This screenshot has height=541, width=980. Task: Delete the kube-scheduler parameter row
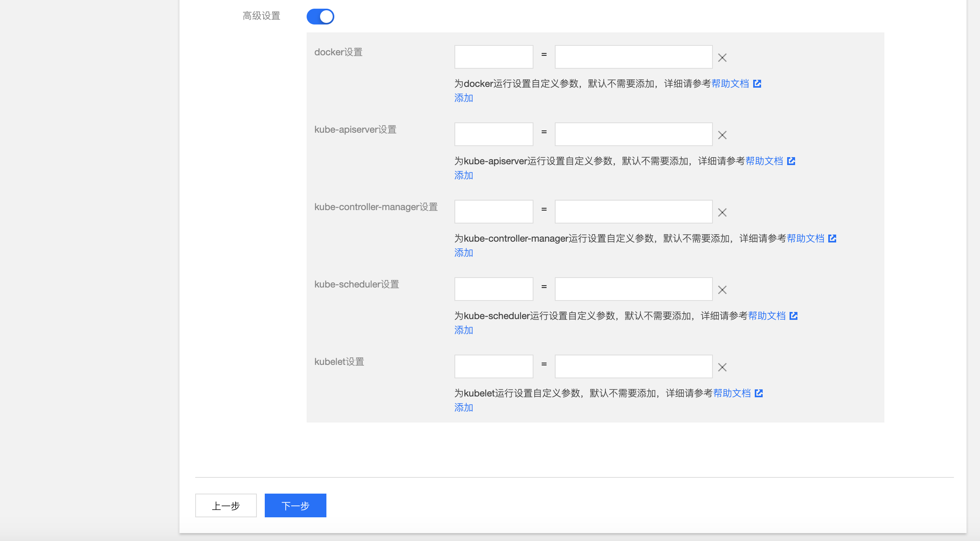tap(722, 290)
